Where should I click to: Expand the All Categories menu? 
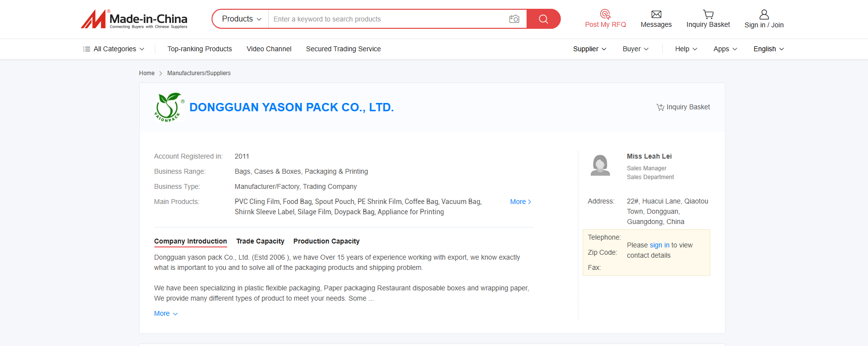coord(114,49)
